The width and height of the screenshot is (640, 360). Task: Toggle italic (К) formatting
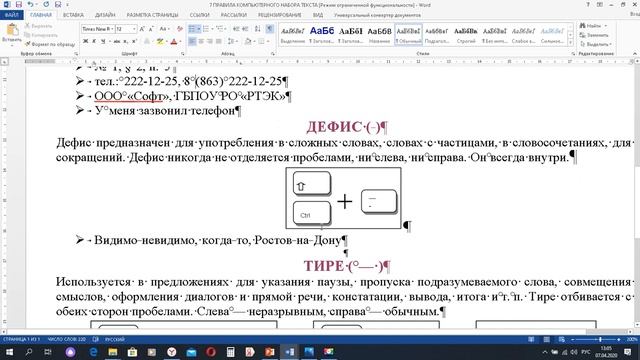pos(94,41)
